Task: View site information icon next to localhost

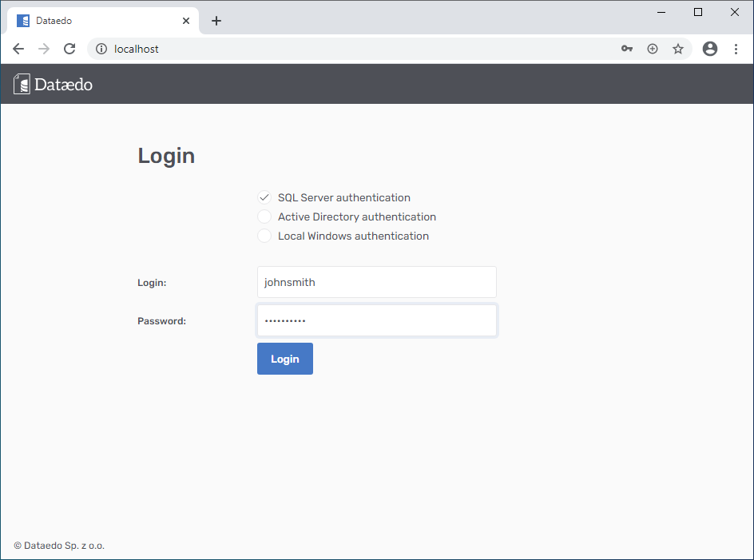Action: 101,49
